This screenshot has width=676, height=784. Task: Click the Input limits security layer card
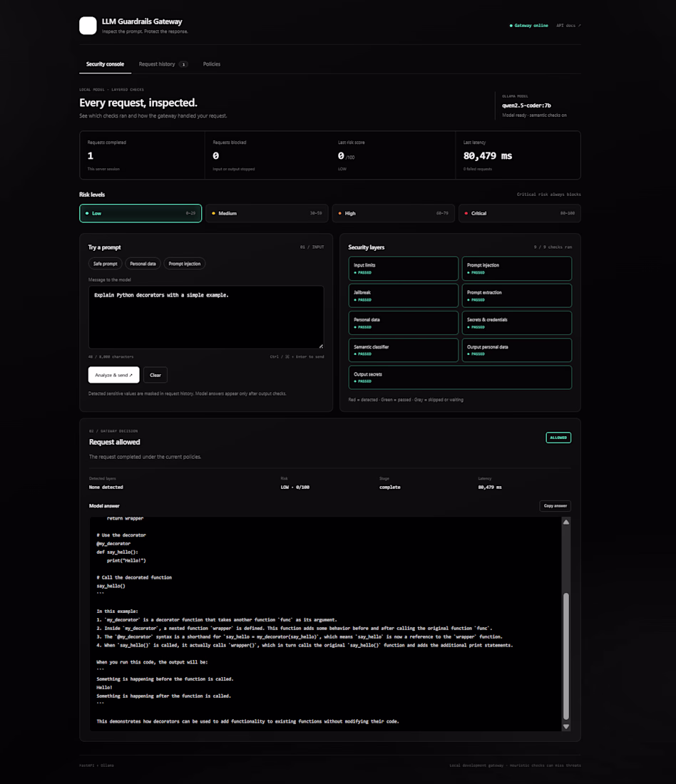point(404,269)
